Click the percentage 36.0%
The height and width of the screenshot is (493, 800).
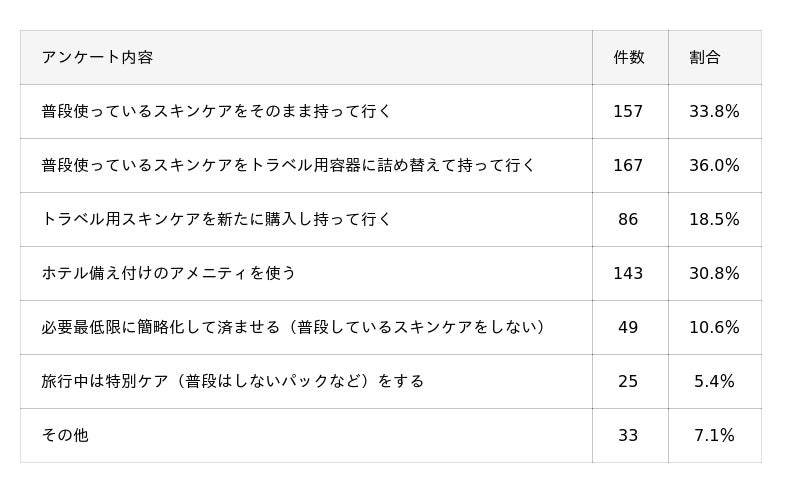coord(714,166)
